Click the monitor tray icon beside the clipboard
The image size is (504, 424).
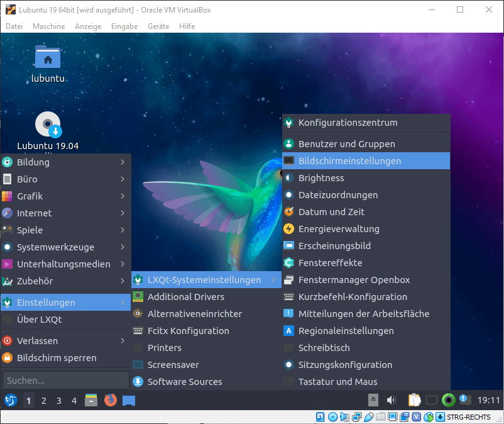pos(431,401)
